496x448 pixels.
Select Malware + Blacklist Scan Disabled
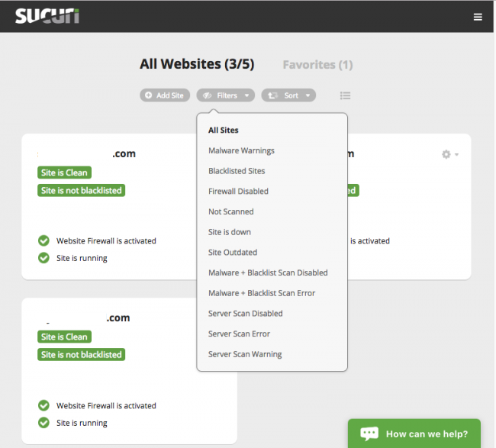tap(268, 272)
